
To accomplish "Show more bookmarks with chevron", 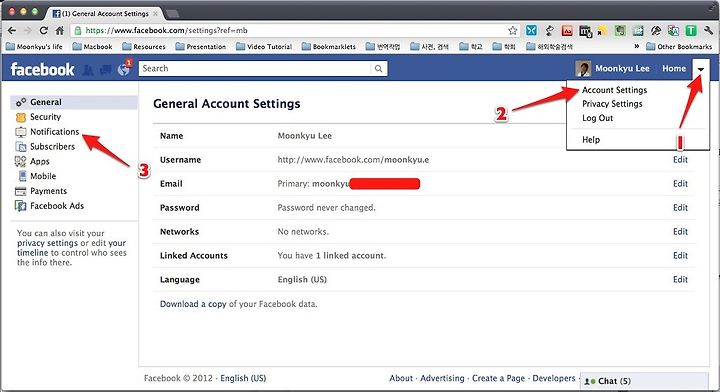I will [636, 46].
